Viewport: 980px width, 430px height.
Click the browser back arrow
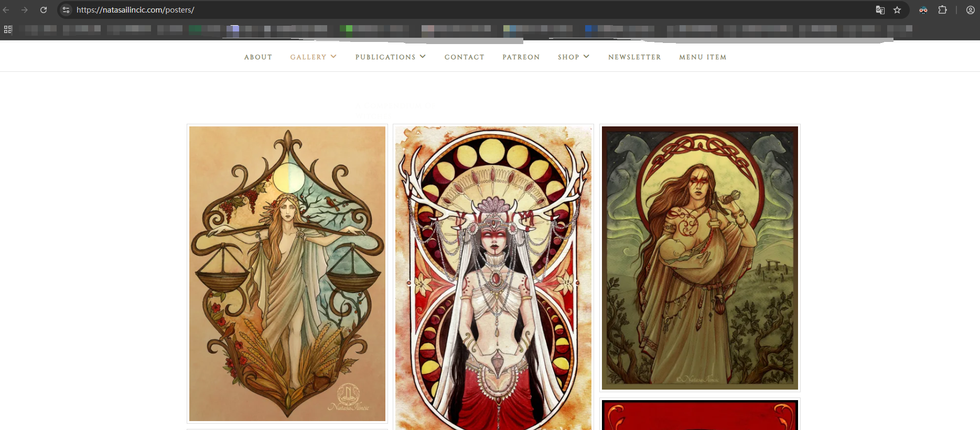(6, 10)
